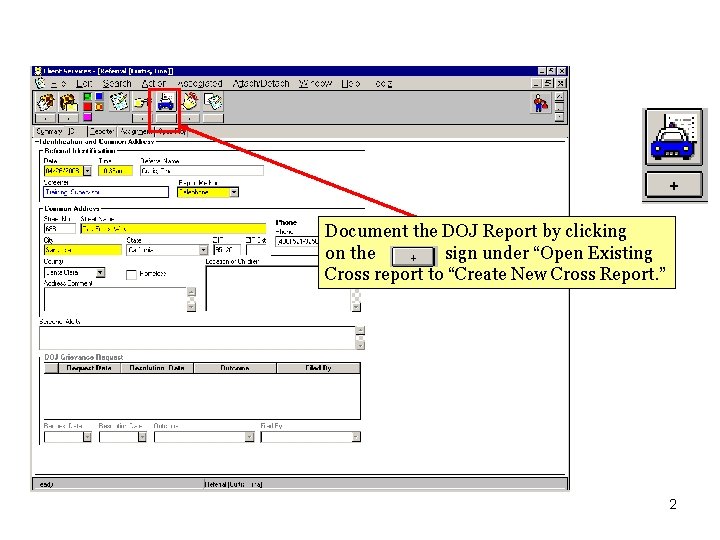
Task: Open the bottom Outcome dropdown
Action: (x=249, y=437)
